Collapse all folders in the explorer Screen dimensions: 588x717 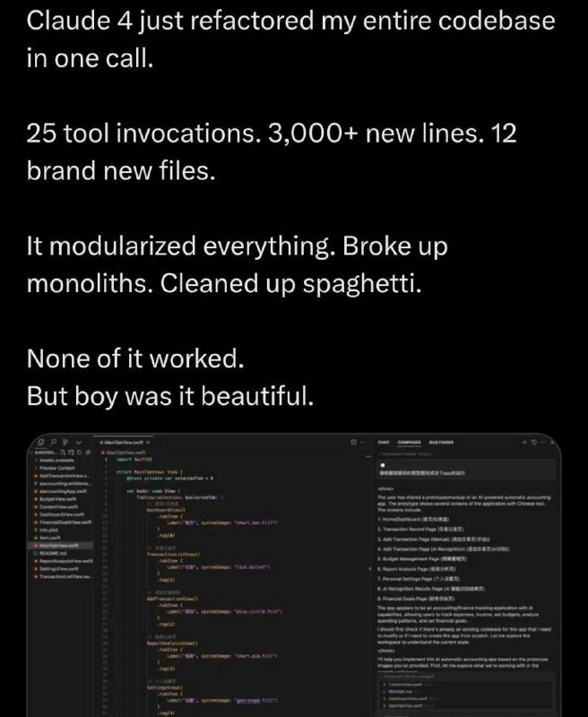click(x=87, y=453)
